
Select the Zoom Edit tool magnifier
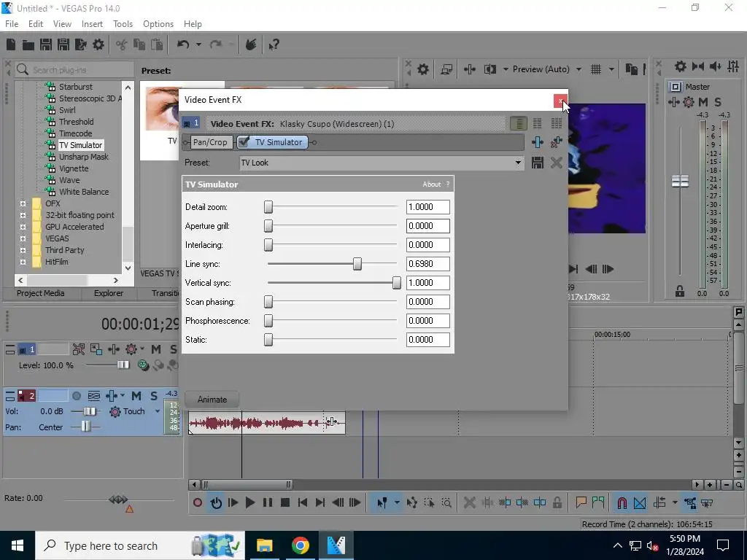click(446, 502)
